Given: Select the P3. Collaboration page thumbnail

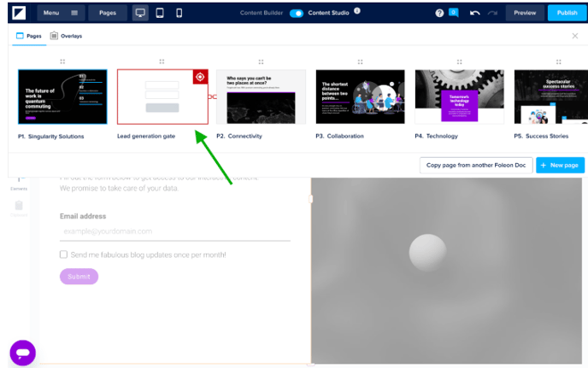Looking at the screenshot, I should coord(360,96).
